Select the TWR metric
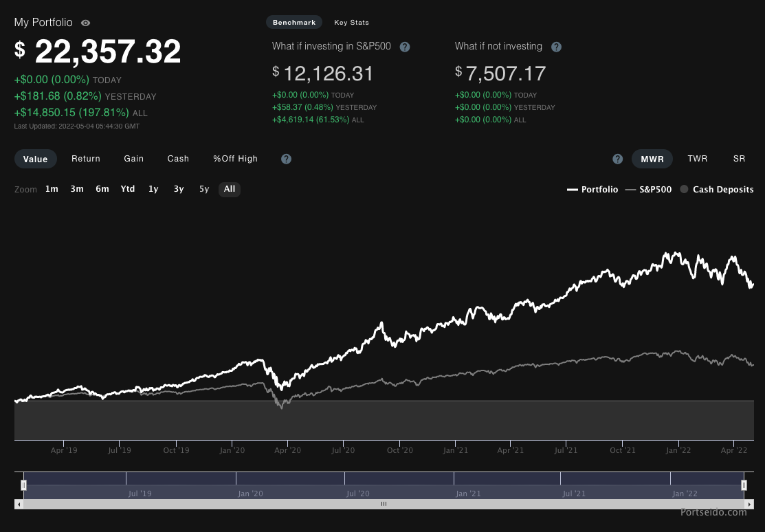This screenshot has width=765, height=532. 698,159
